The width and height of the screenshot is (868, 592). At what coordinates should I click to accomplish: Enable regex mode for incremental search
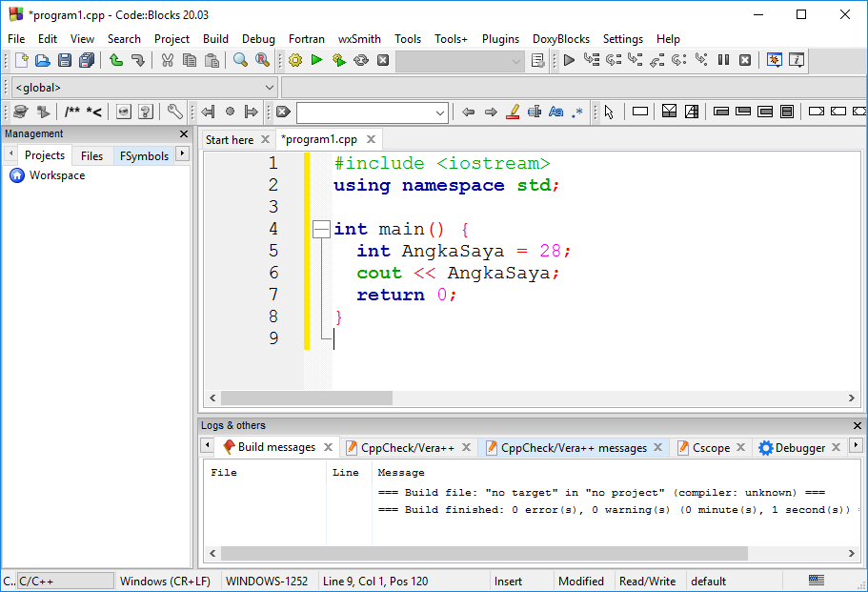(x=576, y=112)
